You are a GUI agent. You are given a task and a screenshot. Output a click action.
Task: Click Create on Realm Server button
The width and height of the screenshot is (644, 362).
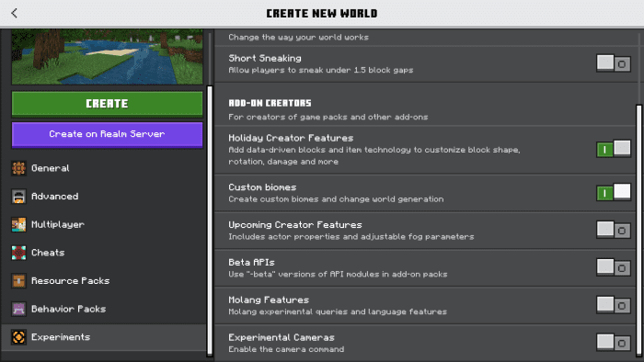click(107, 134)
